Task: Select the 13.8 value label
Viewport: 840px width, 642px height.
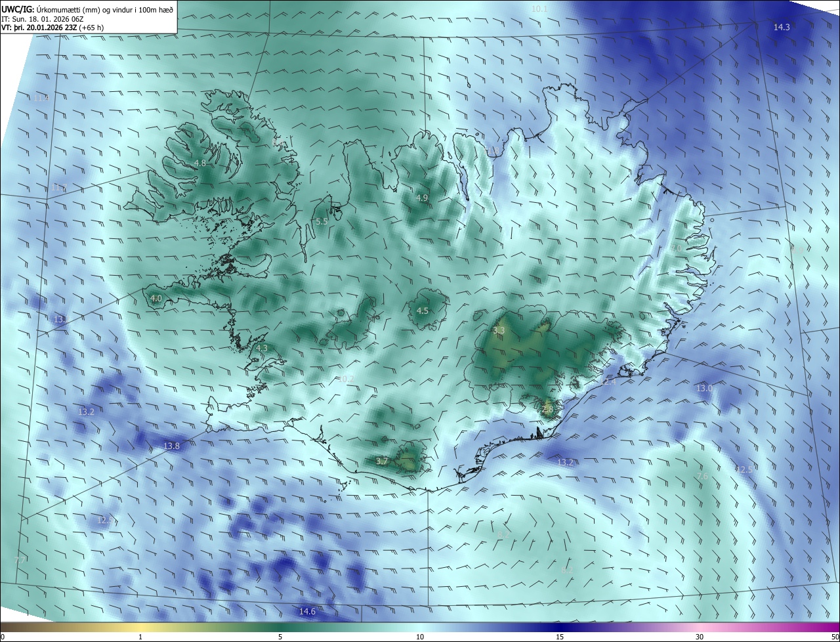Action: pyautogui.click(x=171, y=446)
